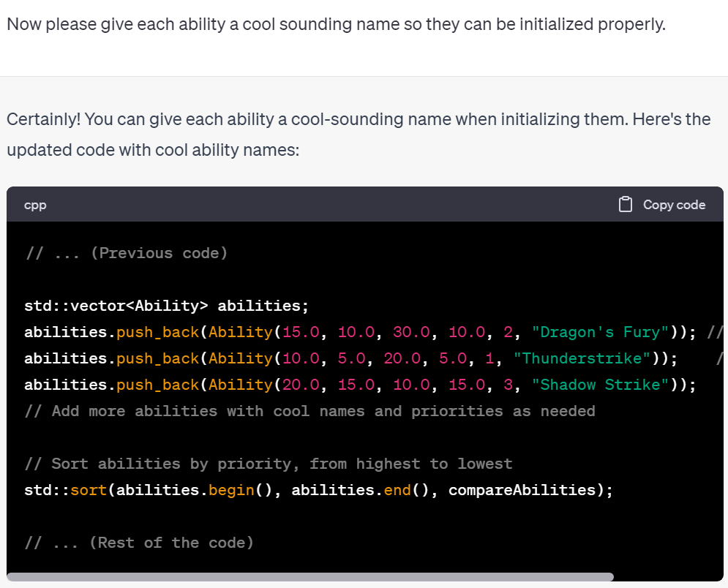Click the "Add more abilities" comment line
The width and height of the screenshot is (728, 588).
[309, 411]
